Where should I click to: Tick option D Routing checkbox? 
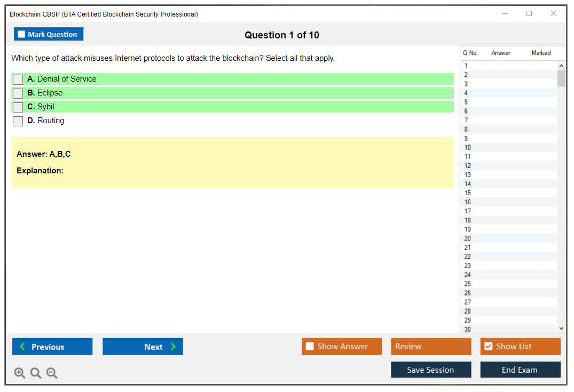click(x=18, y=121)
